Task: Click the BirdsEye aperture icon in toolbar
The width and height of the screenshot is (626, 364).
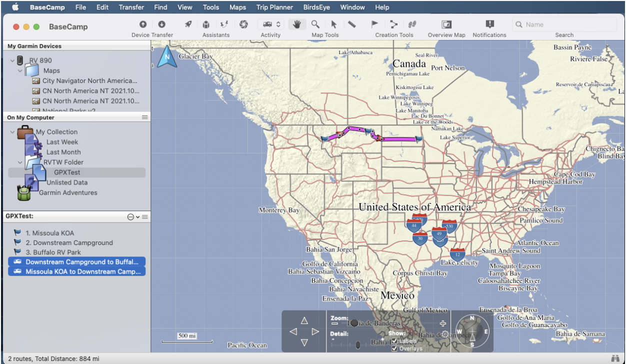Action: [x=243, y=24]
